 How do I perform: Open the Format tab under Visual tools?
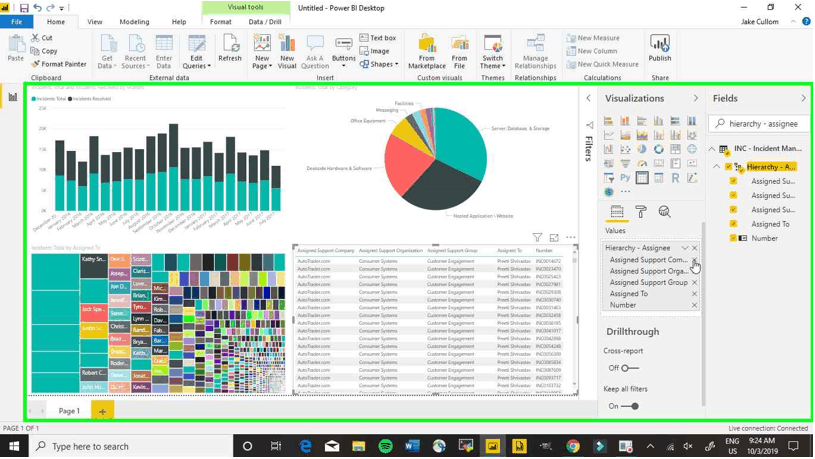click(220, 22)
